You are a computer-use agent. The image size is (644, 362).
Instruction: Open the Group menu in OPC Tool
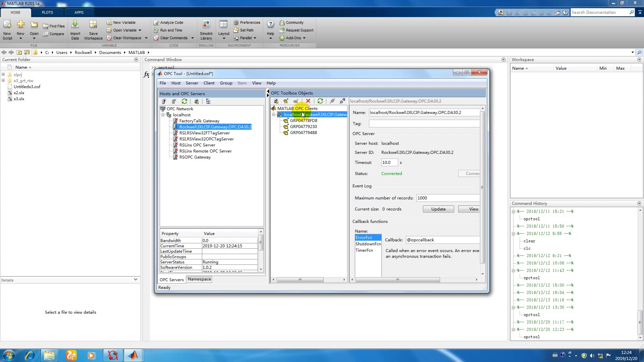[x=226, y=83]
